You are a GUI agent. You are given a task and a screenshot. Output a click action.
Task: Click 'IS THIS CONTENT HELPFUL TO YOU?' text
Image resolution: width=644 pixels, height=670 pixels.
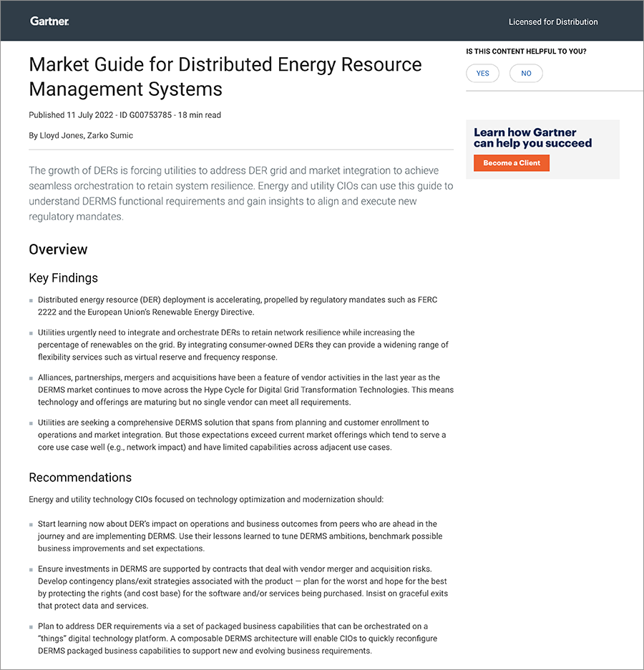tap(526, 51)
